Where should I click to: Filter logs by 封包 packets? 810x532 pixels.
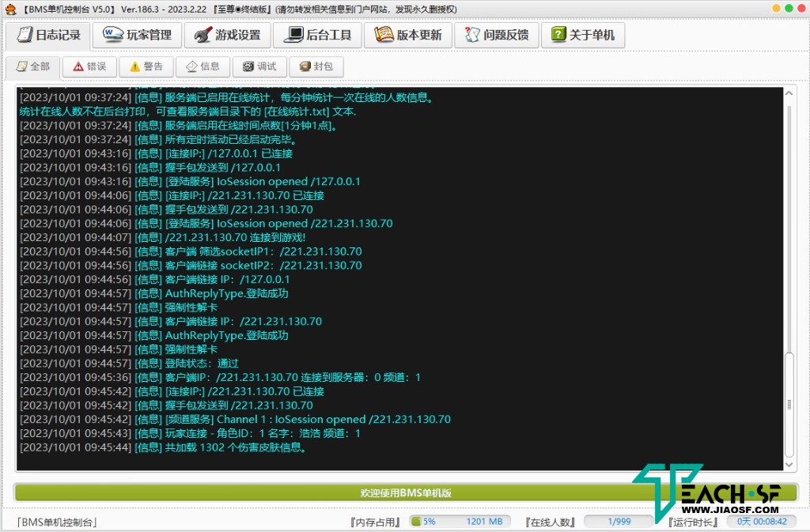[x=316, y=66]
